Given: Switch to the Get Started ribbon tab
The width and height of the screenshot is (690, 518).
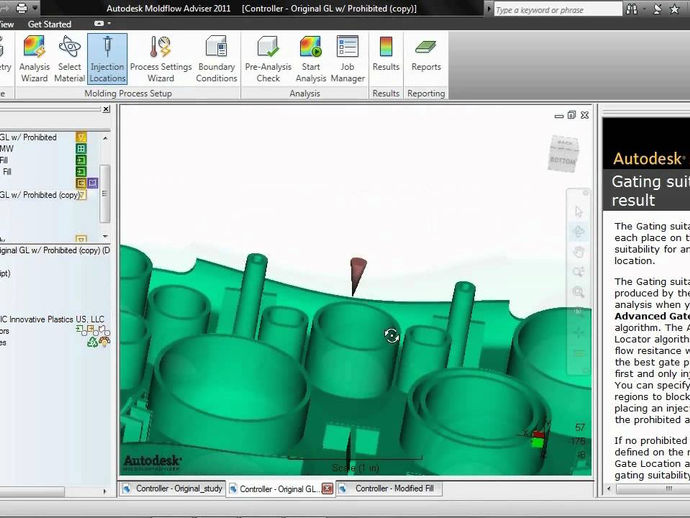Looking at the screenshot, I should click(x=49, y=24).
